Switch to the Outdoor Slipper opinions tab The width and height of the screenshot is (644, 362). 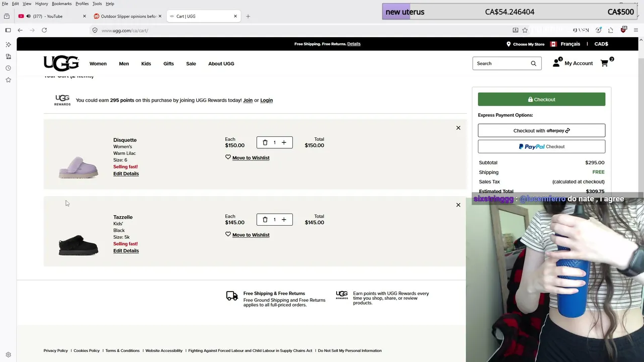pos(128,16)
